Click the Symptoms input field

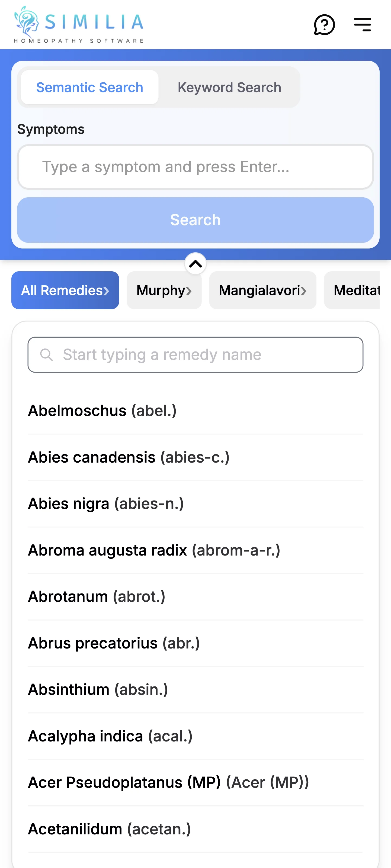195,167
